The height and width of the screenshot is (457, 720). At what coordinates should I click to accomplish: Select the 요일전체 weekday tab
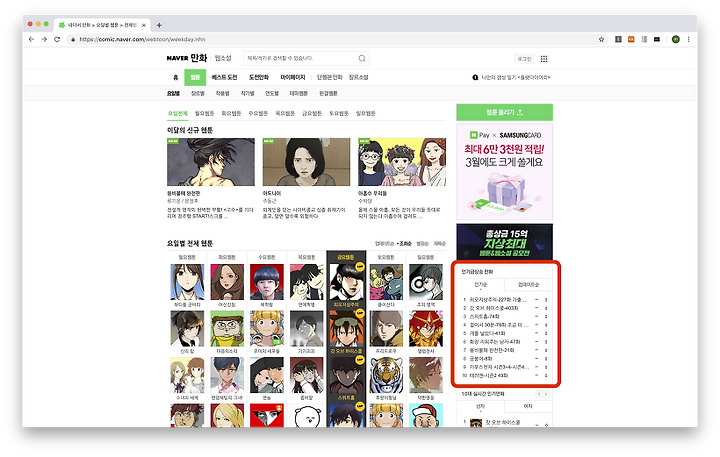tap(177, 113)
